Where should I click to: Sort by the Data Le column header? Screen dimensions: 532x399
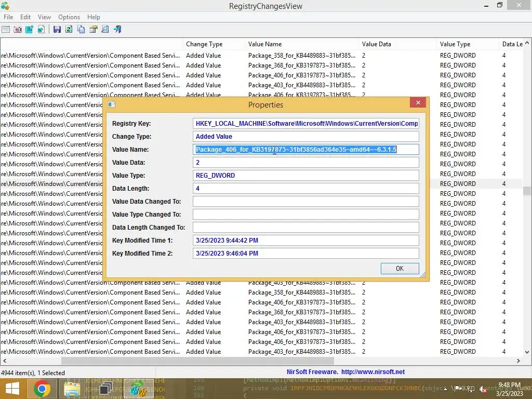[x=512, y=44]
